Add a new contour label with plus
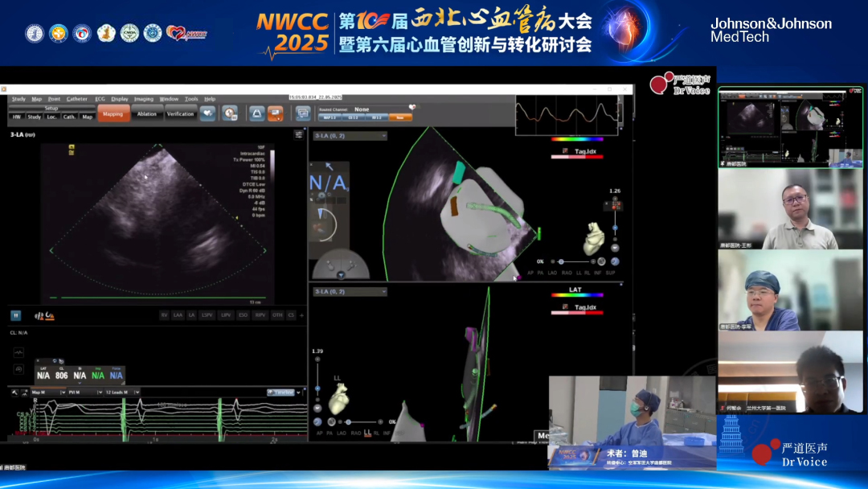 click(301, 315)
